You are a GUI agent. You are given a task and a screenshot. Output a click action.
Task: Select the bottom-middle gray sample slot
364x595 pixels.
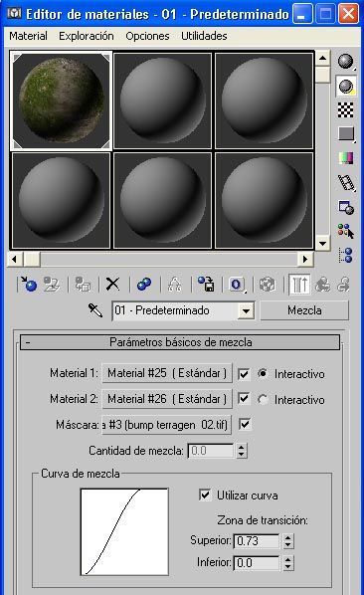pos(162,200)
